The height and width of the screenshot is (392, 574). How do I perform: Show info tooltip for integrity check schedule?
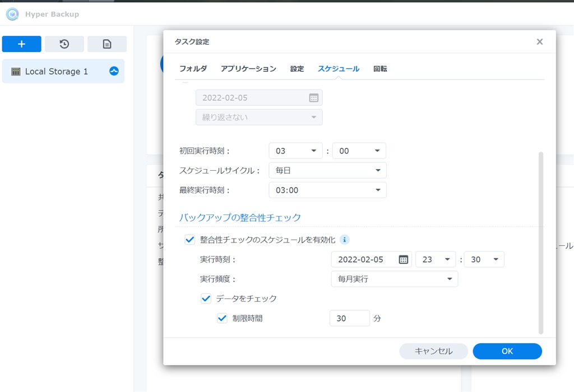coord(345,240)
